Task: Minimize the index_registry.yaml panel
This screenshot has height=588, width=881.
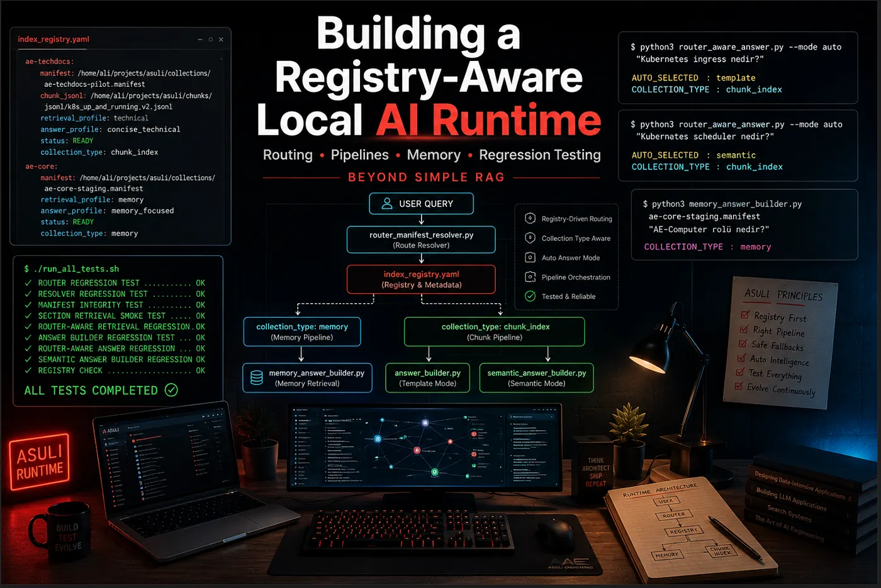Action: (x=200, y=39)
